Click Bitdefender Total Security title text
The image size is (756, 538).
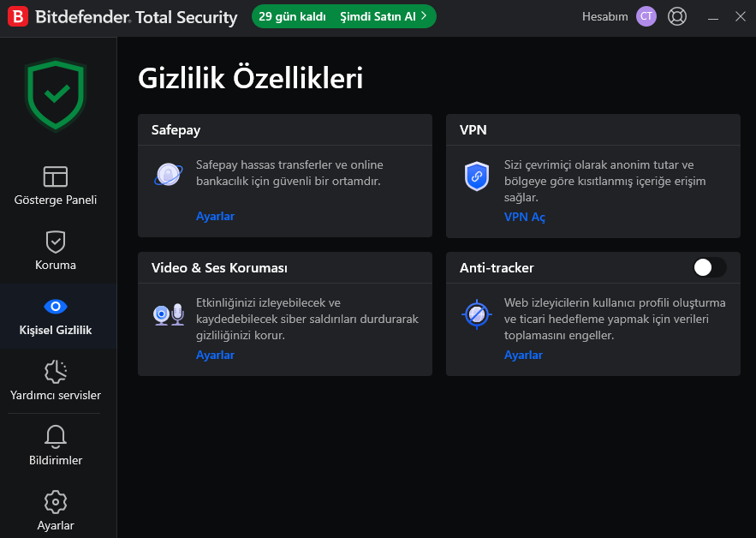click(x=136, y=17)
